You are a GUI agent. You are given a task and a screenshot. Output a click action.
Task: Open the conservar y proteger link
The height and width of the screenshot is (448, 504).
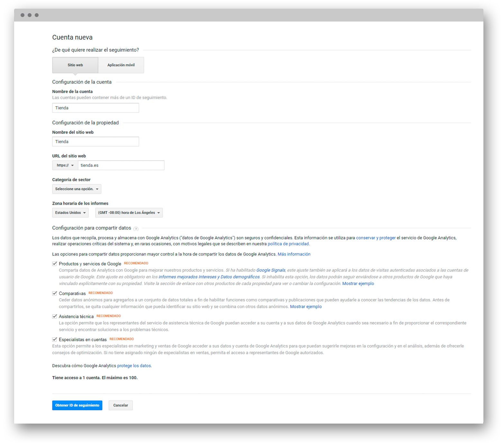(x=376, y=238)
